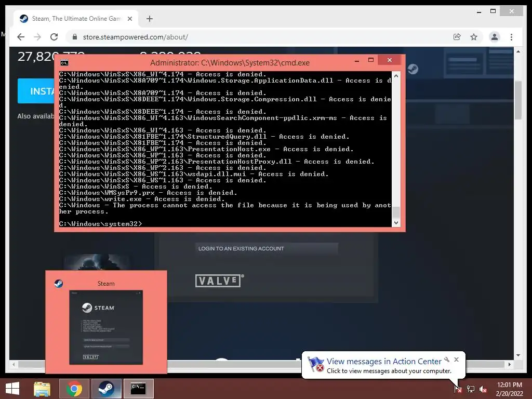Reload the Steam about page
The width and height of the screenshot is (532, 399).
[54, 37]
